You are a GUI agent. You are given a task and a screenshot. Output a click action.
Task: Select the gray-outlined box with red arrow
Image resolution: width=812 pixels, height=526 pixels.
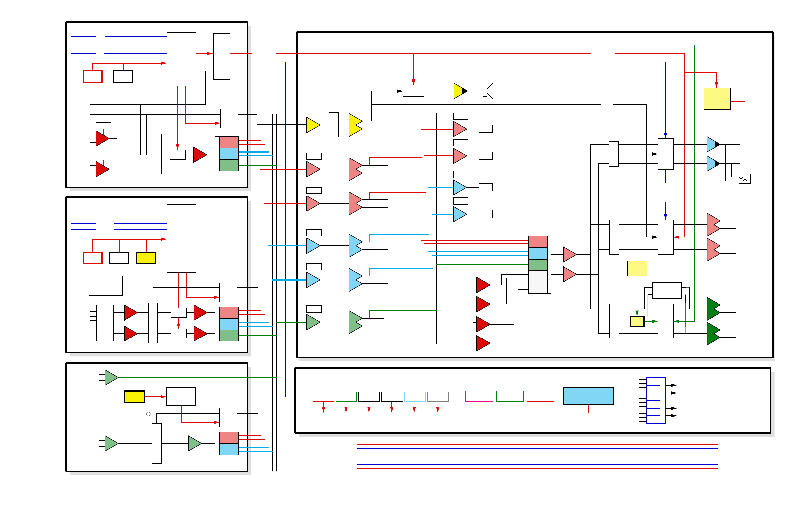coord(438,397)
